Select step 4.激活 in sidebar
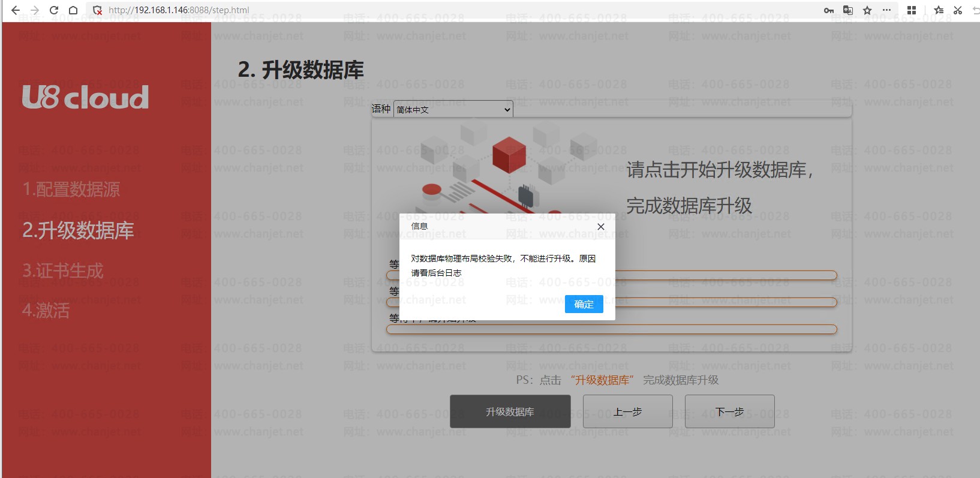Screen dimensions: 980x478 46,311
